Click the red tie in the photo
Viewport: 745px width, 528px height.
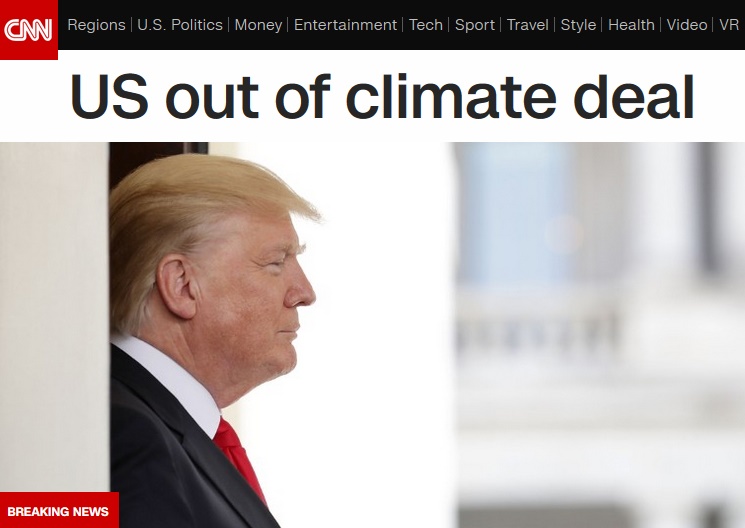[239, 457]
